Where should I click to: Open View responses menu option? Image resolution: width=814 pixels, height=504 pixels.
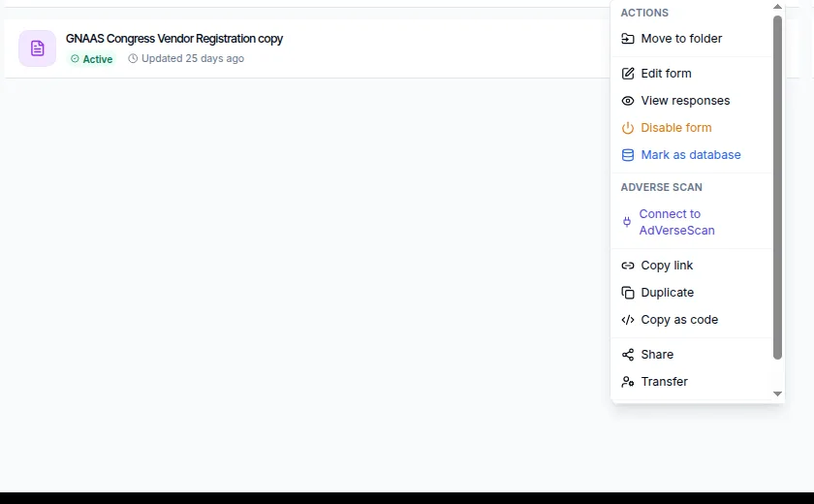pyautogui.click(x=691, y=101)
